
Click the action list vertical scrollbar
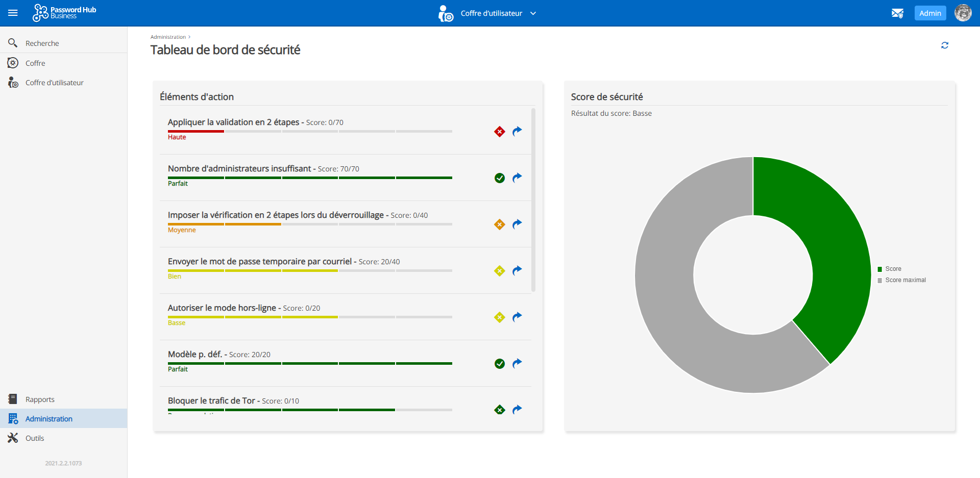coord(533,199)
